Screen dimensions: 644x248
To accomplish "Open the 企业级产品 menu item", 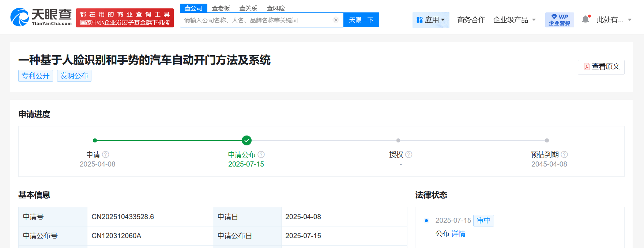I will (x=511, y=20).
